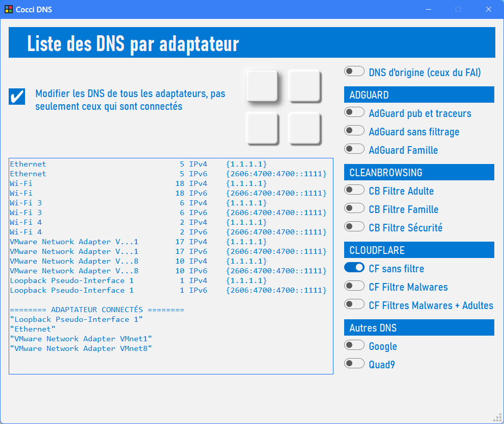Click the top-left square tile button

(x=262, y=86)
